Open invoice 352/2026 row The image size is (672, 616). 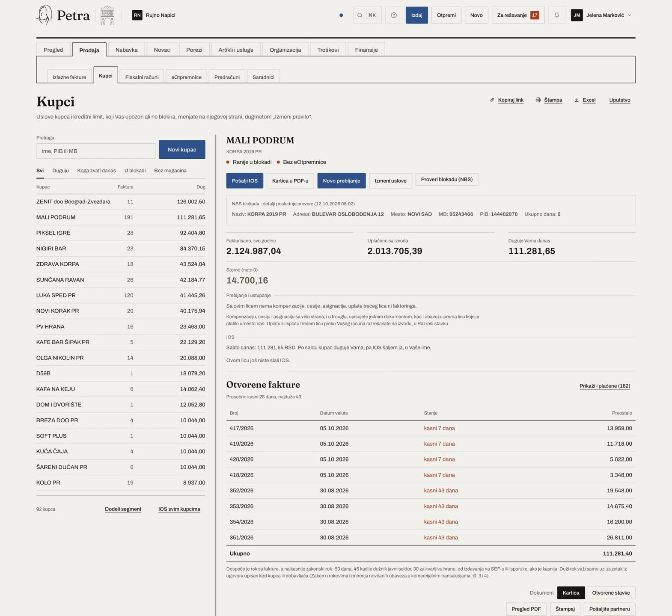tap(431, 491)
